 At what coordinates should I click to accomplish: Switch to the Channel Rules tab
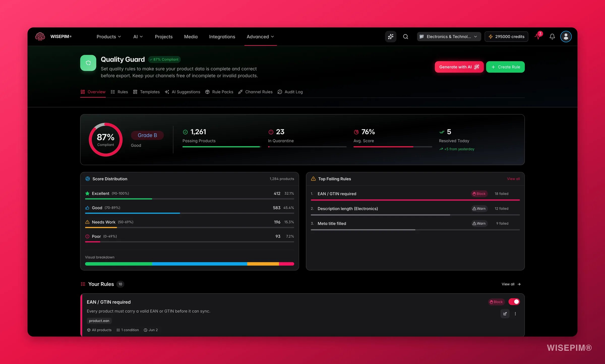[255, 92]
